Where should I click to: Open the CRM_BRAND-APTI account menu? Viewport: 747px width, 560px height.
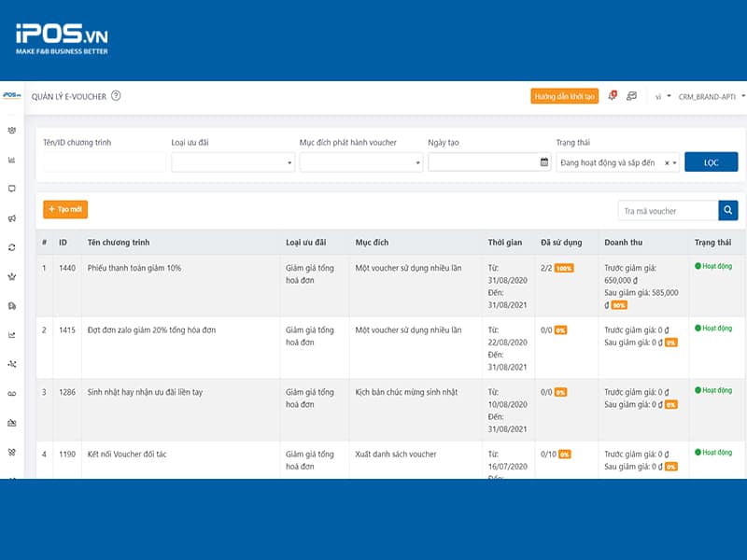[706, 94]
